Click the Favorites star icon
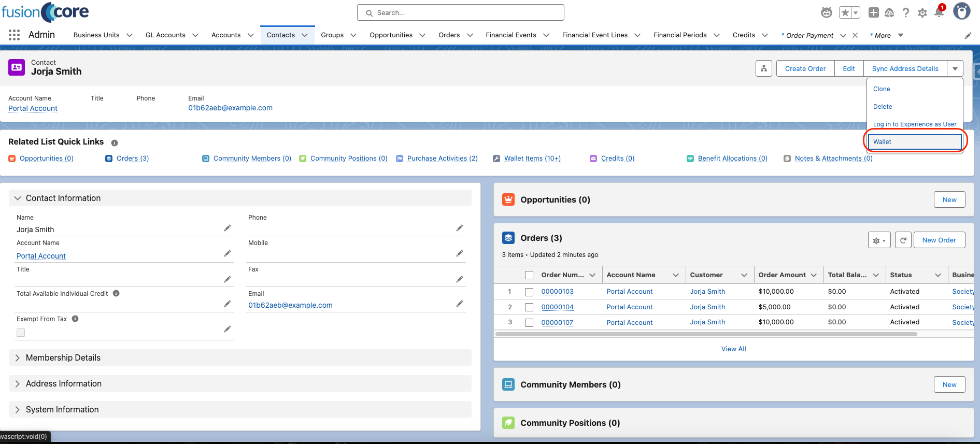The width and height of the screenshot is (980, 444). click(845, 12)
